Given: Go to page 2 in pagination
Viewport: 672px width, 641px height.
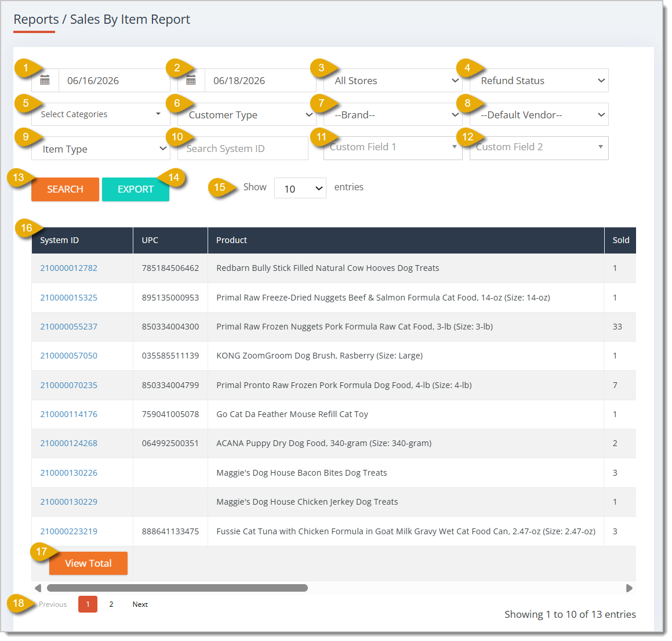Looking at the screenshot, I should (111, 604).
